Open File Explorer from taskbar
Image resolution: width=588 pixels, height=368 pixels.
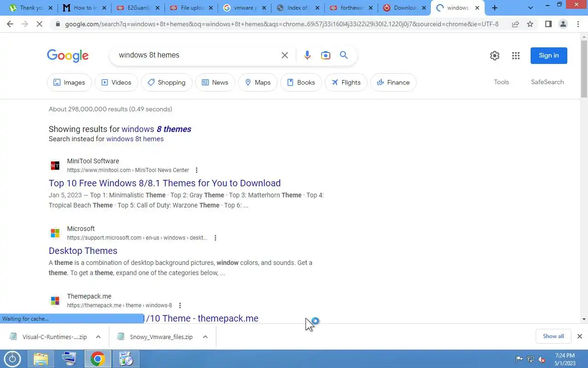click(x=40, y=359)
